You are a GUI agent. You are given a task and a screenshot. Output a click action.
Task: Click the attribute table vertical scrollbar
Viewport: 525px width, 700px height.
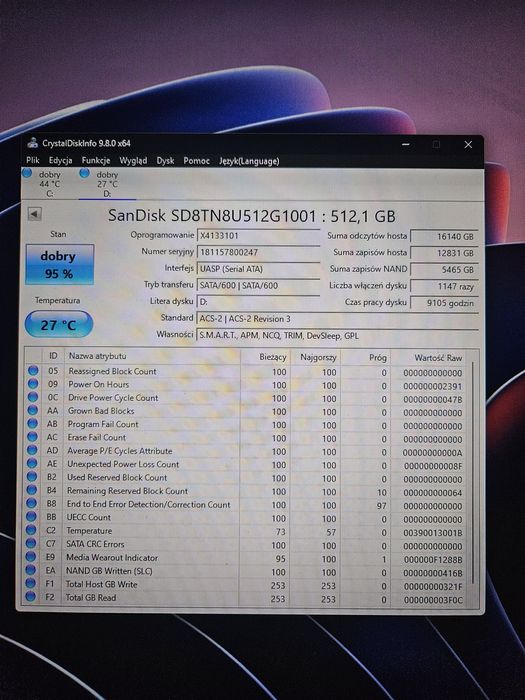tap(472, 473)
